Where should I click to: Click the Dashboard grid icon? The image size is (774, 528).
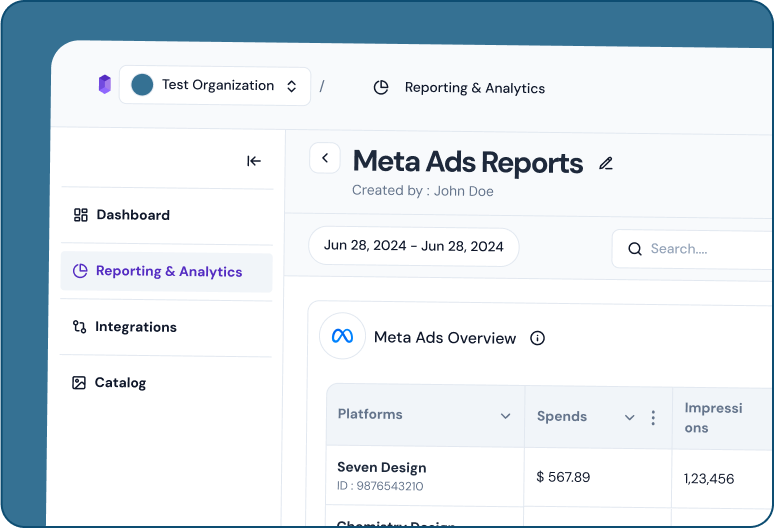[x=80, y=215]
